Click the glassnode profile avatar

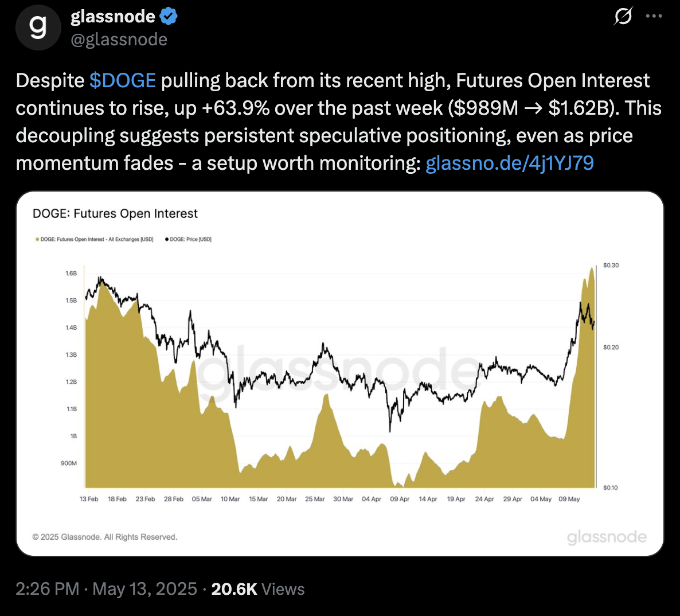38,27
